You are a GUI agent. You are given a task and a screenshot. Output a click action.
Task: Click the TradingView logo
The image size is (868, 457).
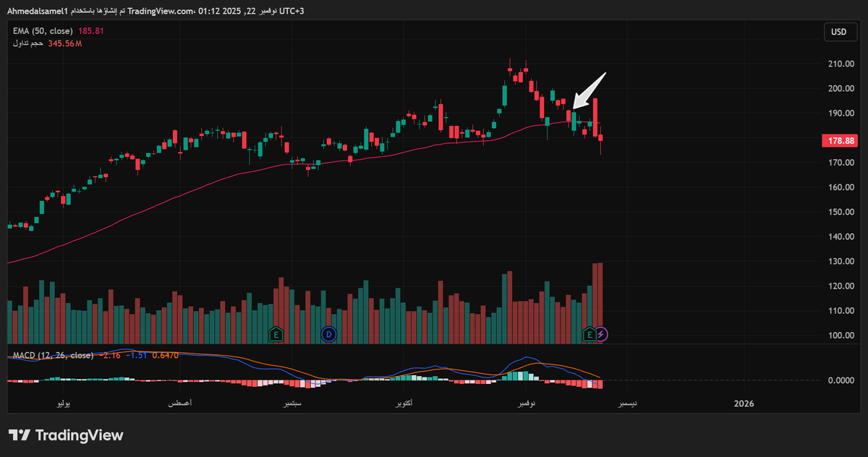point(66,435)
